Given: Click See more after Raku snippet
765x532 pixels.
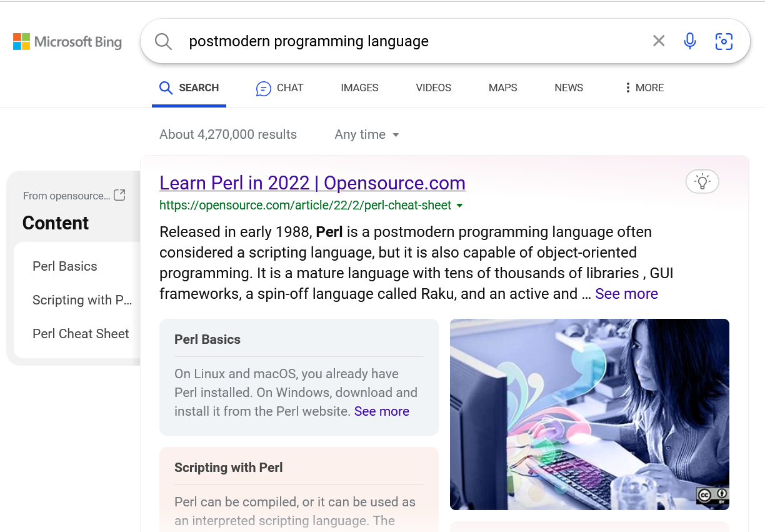Looking at the screenshot, I should click(x=626, y=294).
